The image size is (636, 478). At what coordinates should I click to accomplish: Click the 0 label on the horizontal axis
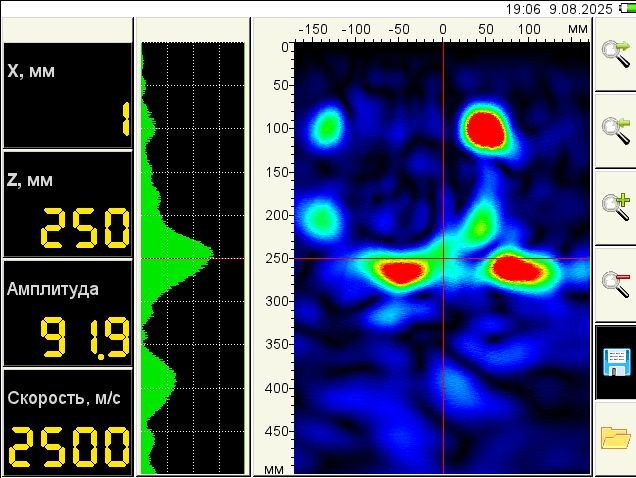pyautogui.click(x=443, y=29)
